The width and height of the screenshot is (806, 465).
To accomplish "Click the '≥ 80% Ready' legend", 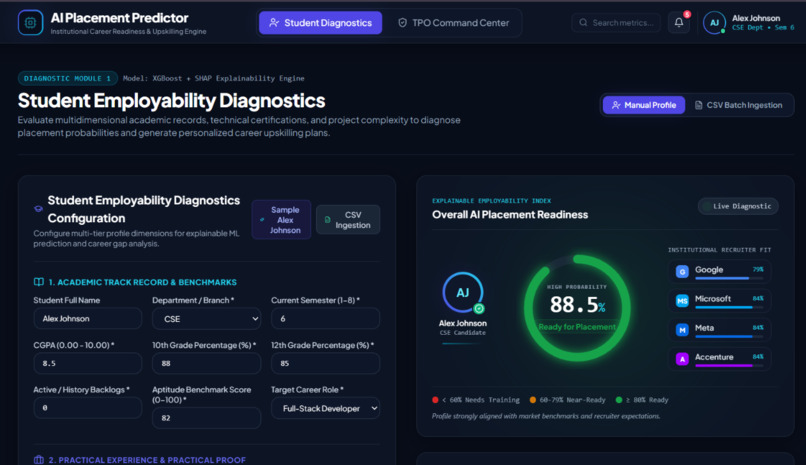I will coord(642,400).
